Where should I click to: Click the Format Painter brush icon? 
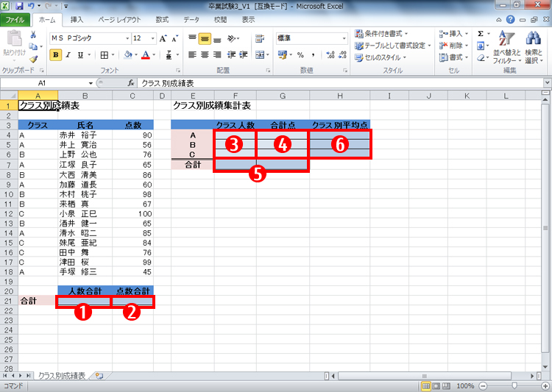tap(33, 59)
